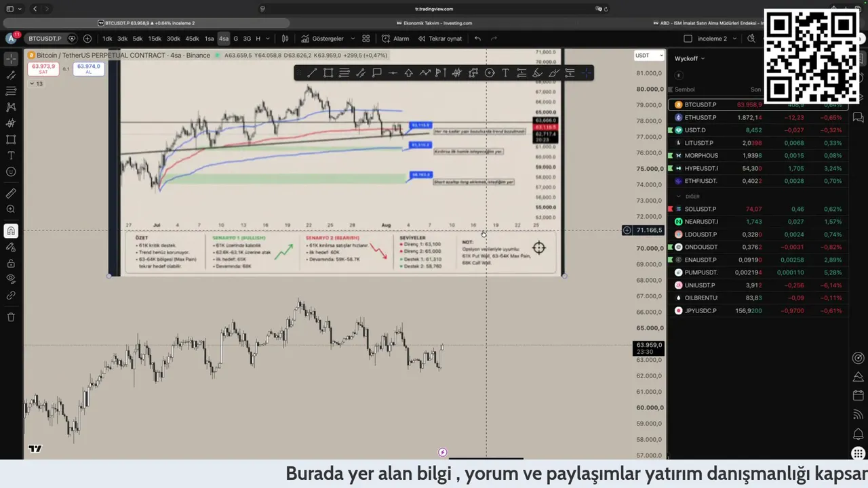
Task: Select trend line in floating favorites toolbar
Action: pos(312,73)
